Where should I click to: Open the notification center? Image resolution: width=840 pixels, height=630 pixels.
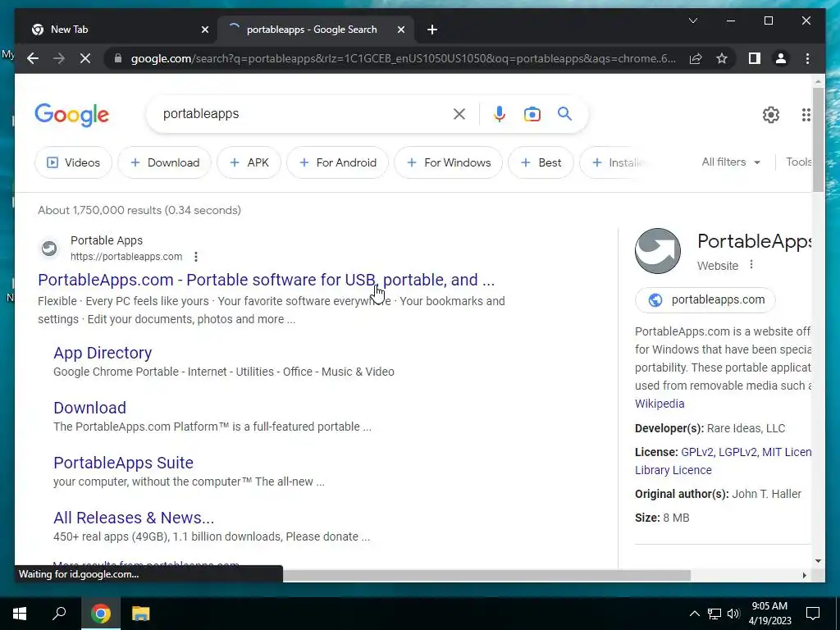click(813, 614)
